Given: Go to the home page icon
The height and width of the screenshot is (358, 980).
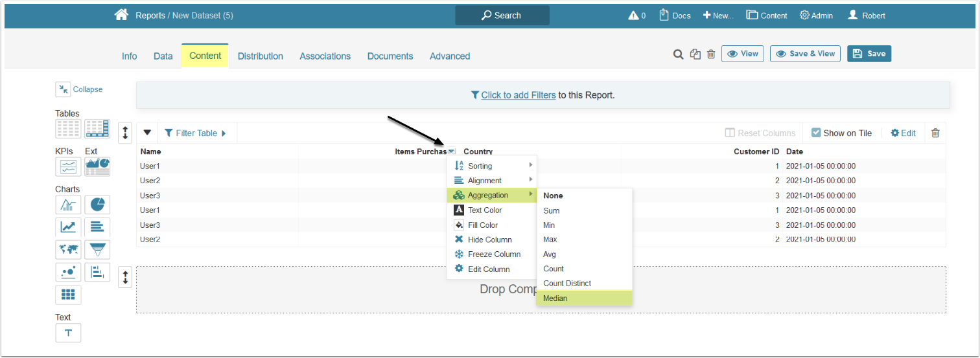Looking at the screenshot, I should (x=121, y=15).
